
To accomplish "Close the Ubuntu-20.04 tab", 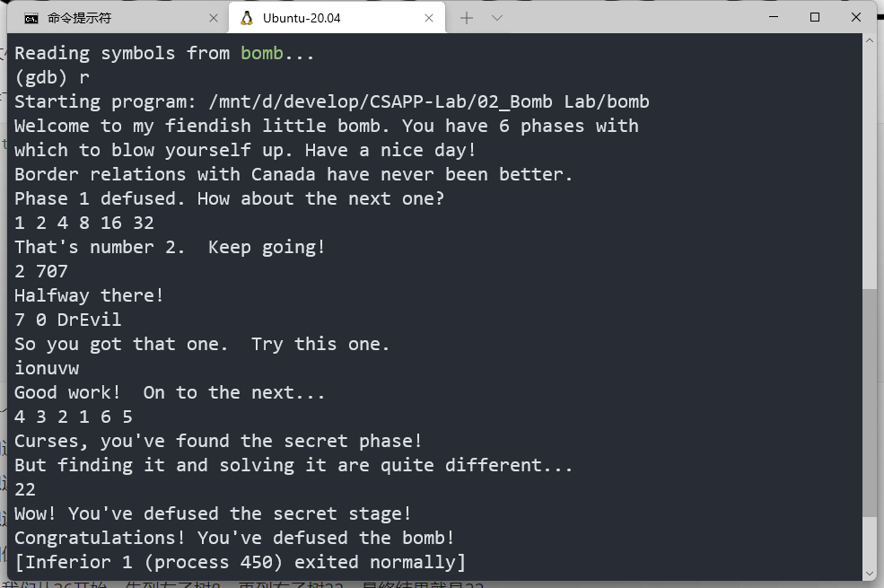I will [x=429, y=17].
